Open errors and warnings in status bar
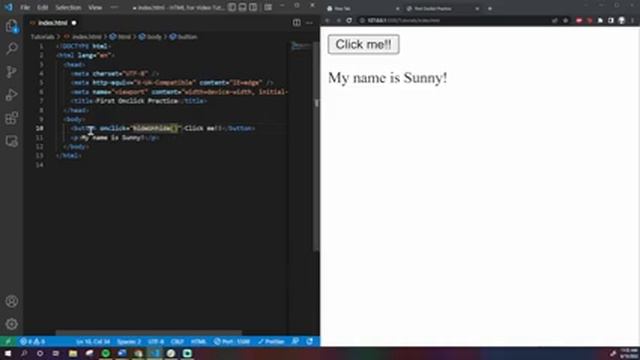 coord(33,341)
